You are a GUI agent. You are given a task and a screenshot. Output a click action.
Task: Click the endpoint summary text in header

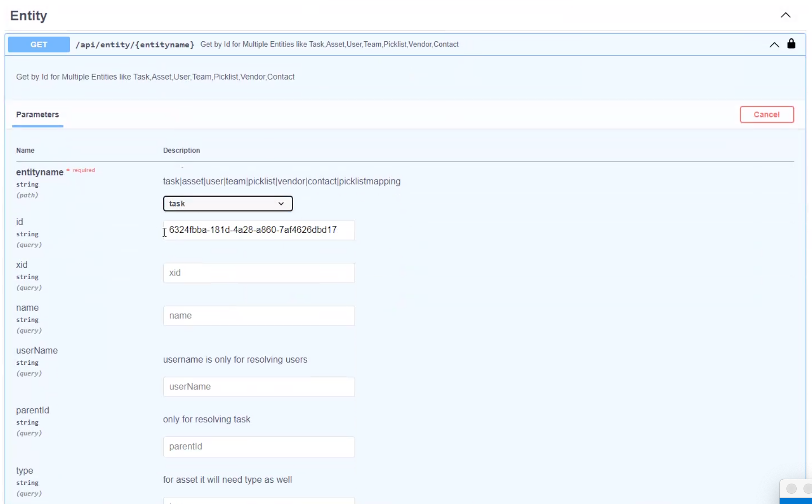[329, 44]
